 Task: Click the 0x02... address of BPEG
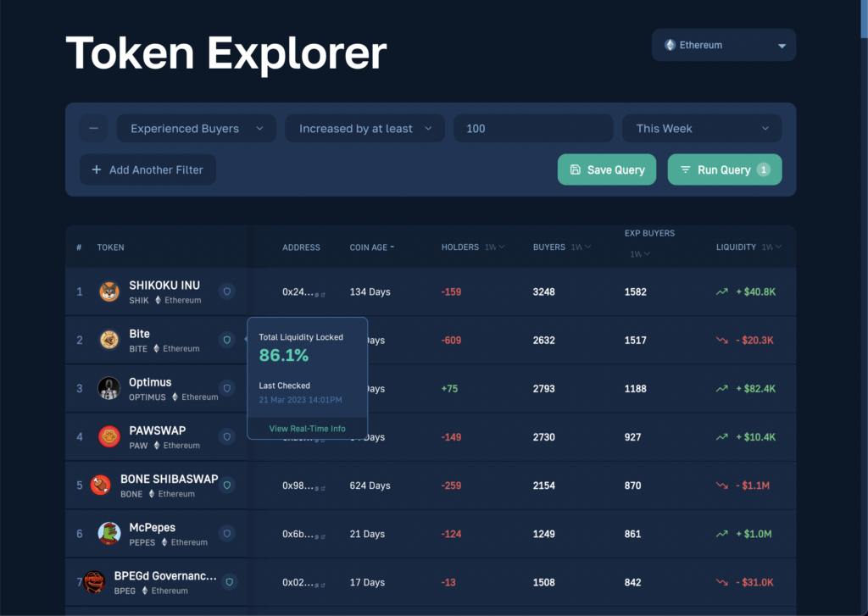[x=298, y=582]
